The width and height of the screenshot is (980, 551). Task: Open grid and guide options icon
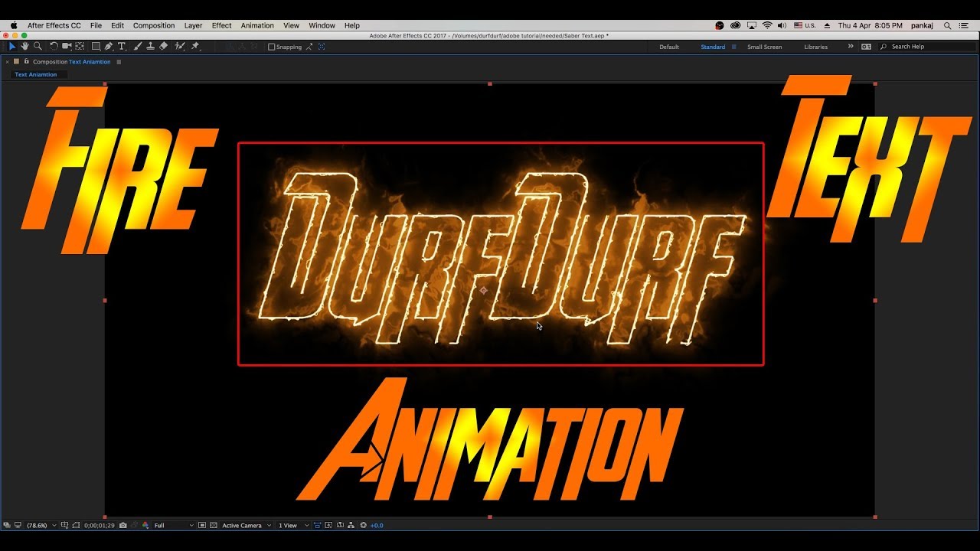tap(64, 525)
